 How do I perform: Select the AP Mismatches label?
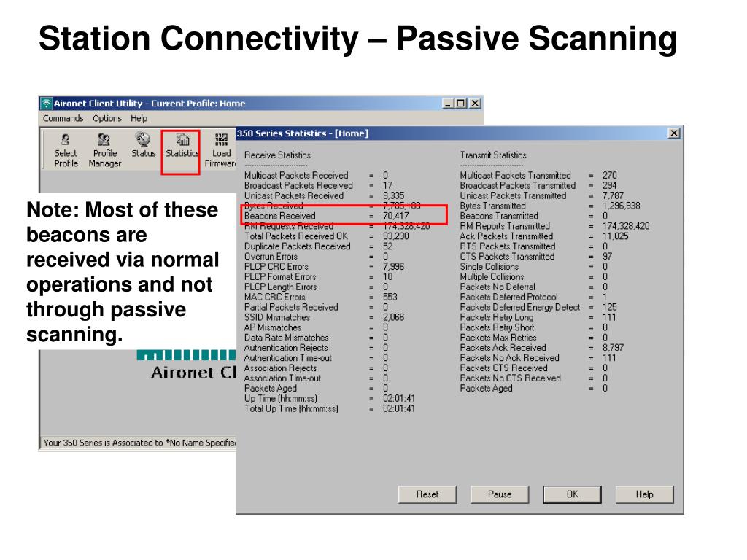(x=273, y=327)
